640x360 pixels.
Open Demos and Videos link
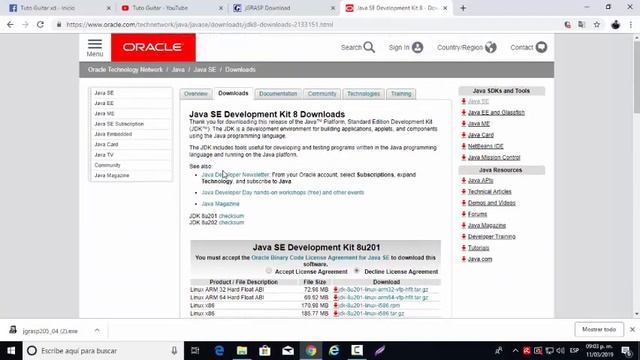tap(491, 203)
